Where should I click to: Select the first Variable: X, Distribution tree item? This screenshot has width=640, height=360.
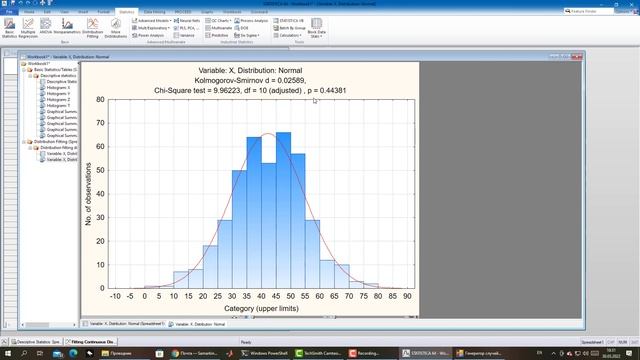click(61, 153)
